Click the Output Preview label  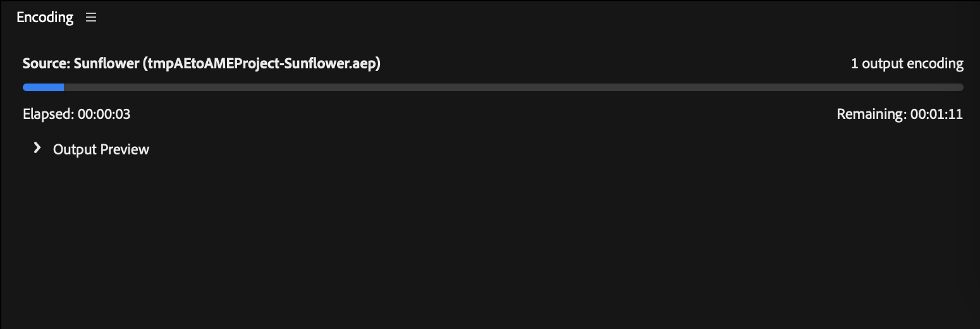click(x=101, y=149)
